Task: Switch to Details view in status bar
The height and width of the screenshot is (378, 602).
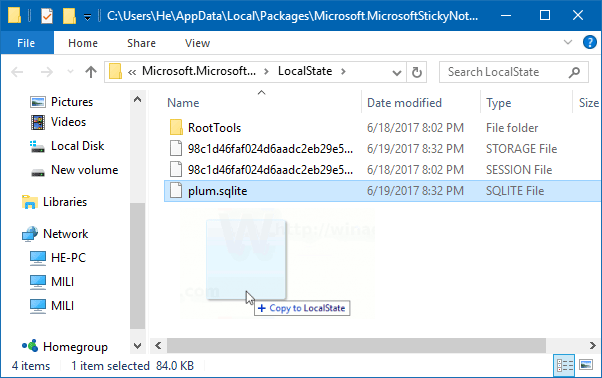Action: pyautogui.click(x=564, y=365)
